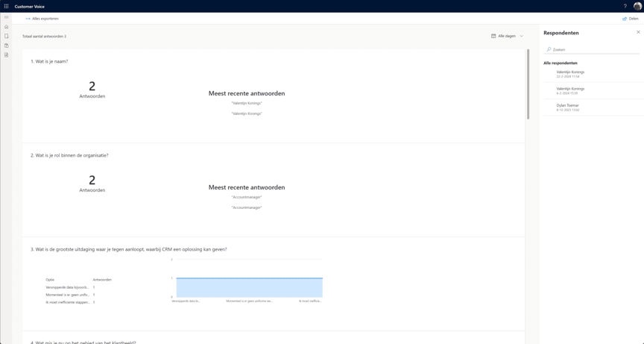Screen dimensions: 644x344
Task: Open the help question mark
Action: [x=625, y=6]
